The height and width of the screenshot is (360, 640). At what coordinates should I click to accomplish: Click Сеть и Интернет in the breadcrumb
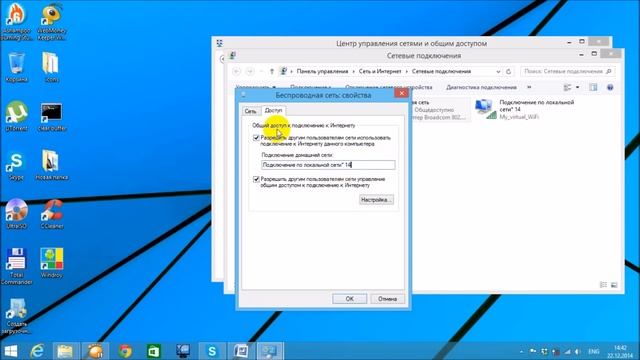coord(380,71)
